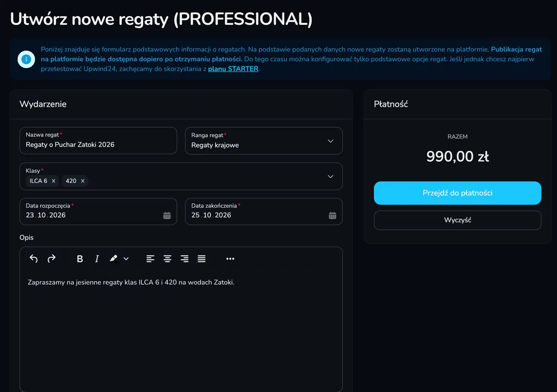Click the blue info icon in the notice
This screenshot has width=557, height=392.
pyautogui.click(x=26, y=59)
